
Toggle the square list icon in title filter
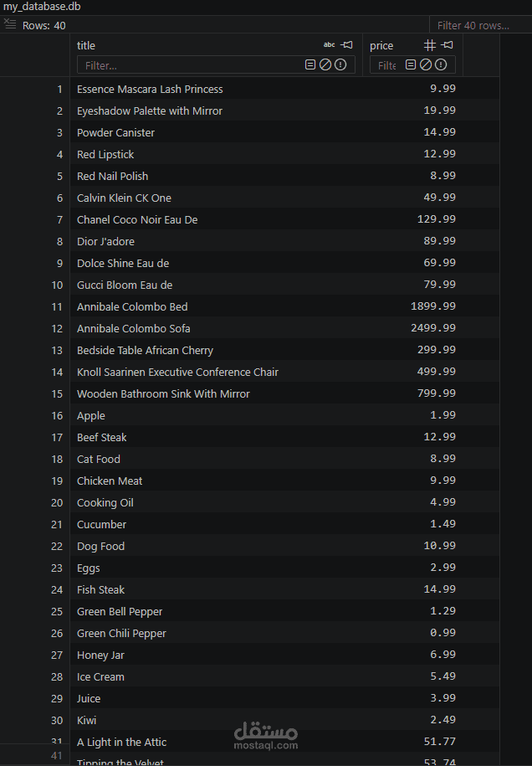pos(310,64)
